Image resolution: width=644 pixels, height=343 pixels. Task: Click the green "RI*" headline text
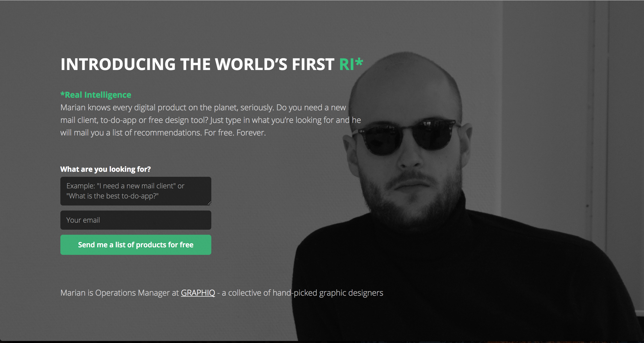(x=351, y=64)
